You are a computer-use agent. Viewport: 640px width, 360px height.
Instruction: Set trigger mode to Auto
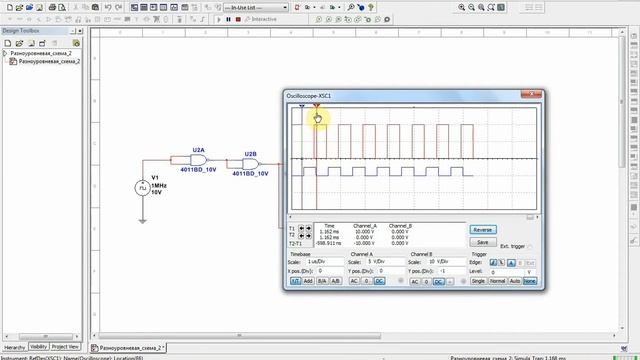click(515, 281)
